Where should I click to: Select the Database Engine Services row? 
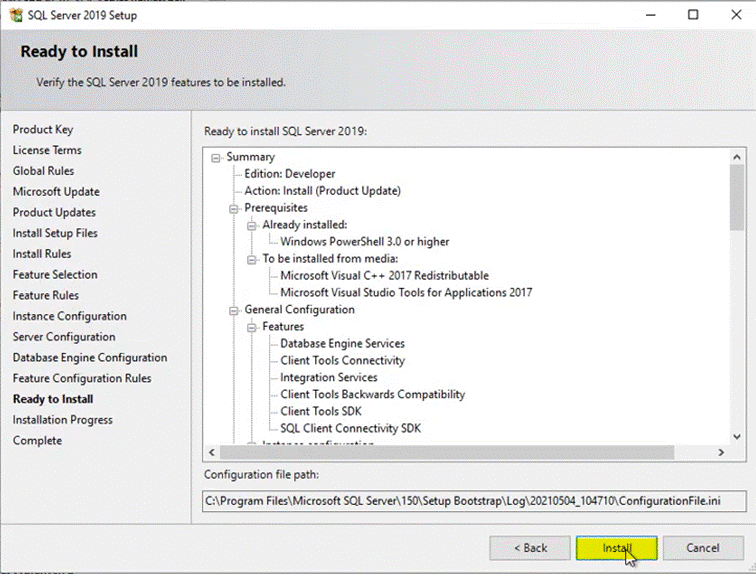pos(343,344)
